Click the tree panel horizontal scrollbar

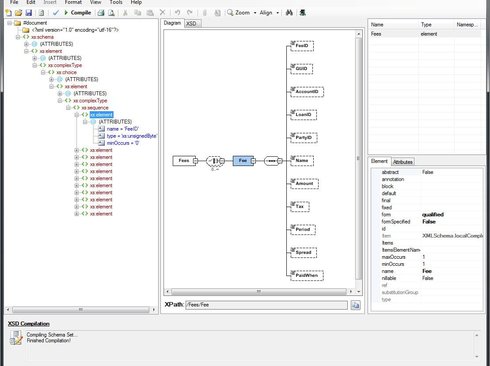click(x=81, y=310)
